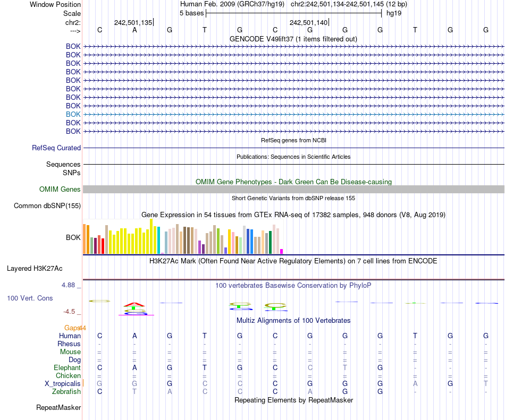The height and width of the screenshot is (420, 505).
Task: Click the 'hg19' label beside the scale bar
Action: tap(394, 13)
